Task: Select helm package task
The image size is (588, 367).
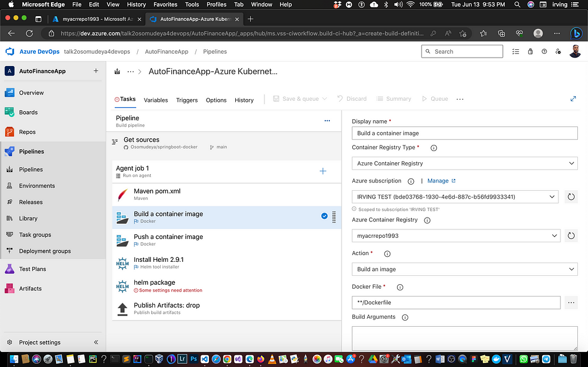Action: (226, 286)
